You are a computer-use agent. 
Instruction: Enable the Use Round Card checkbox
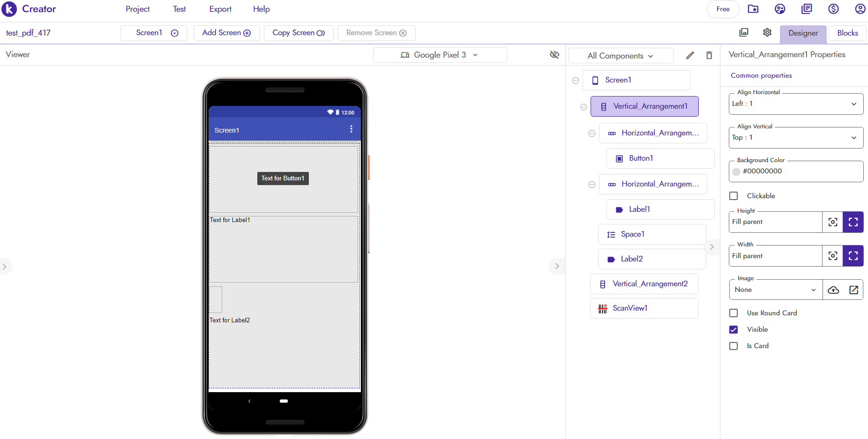pos(734,313)
